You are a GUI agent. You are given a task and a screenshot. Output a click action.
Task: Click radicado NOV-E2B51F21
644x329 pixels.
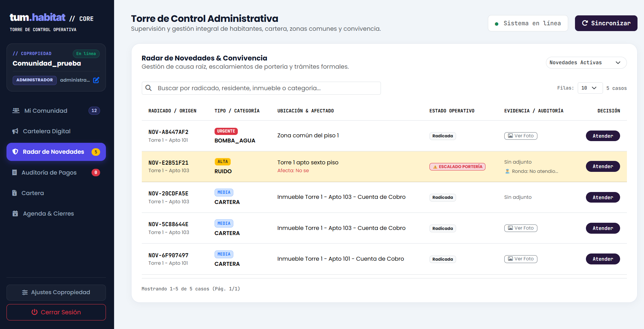tap(168, 163)
